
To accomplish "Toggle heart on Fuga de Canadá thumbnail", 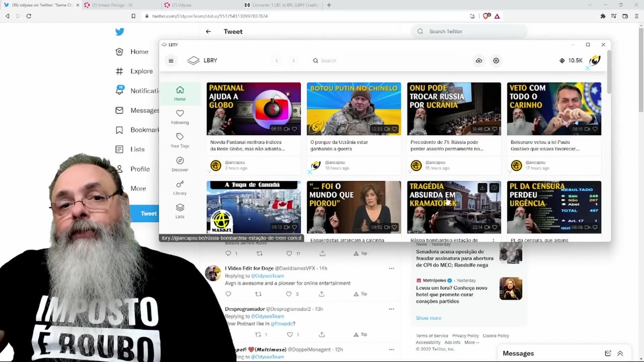I will coord(294,227).
